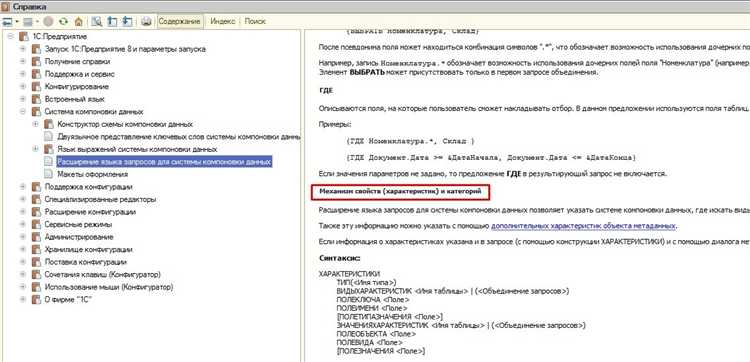
Task: Expand the Специализированные редакторы node
Action: tap(22, 199)
